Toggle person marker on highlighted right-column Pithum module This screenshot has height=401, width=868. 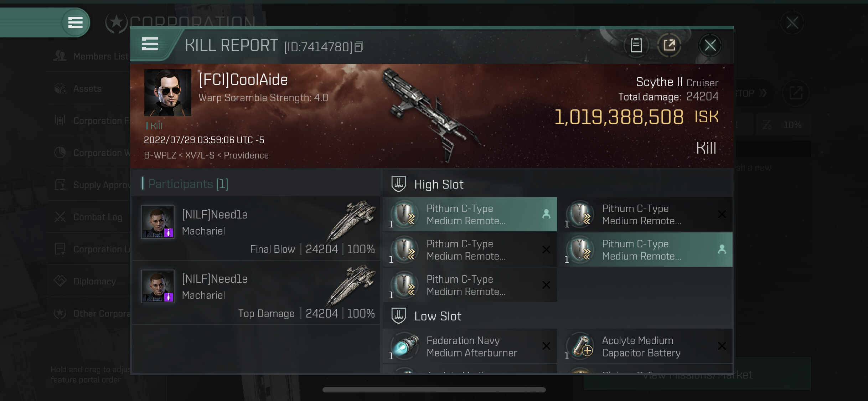[x=722, y=250]
